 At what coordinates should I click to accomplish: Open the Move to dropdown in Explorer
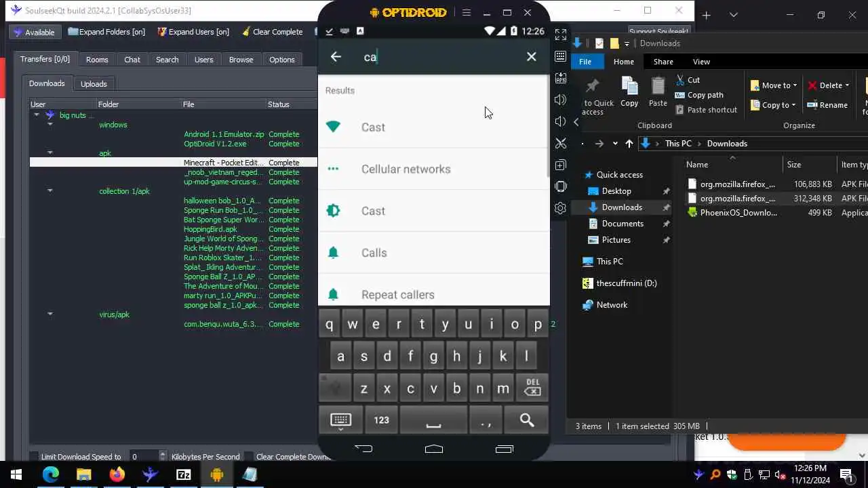(x=774, y=85)
